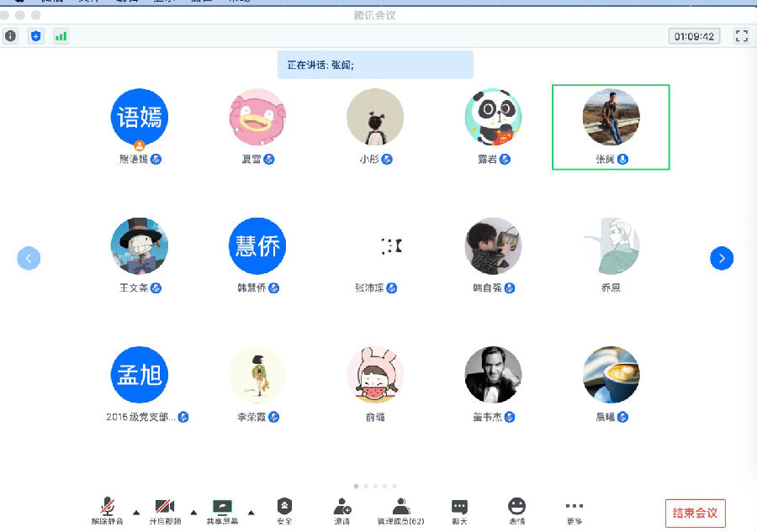Open 管理成员(62) member management
The image size is (757, 532).
point(400,510)
